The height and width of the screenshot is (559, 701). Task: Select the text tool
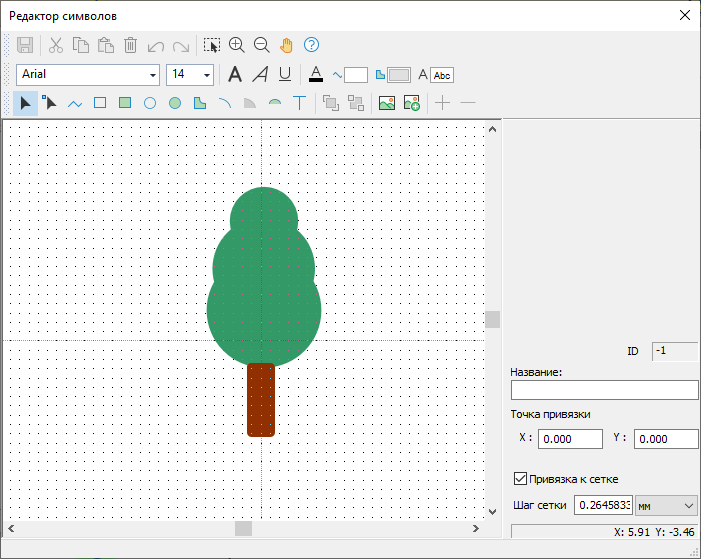(299, 103)
